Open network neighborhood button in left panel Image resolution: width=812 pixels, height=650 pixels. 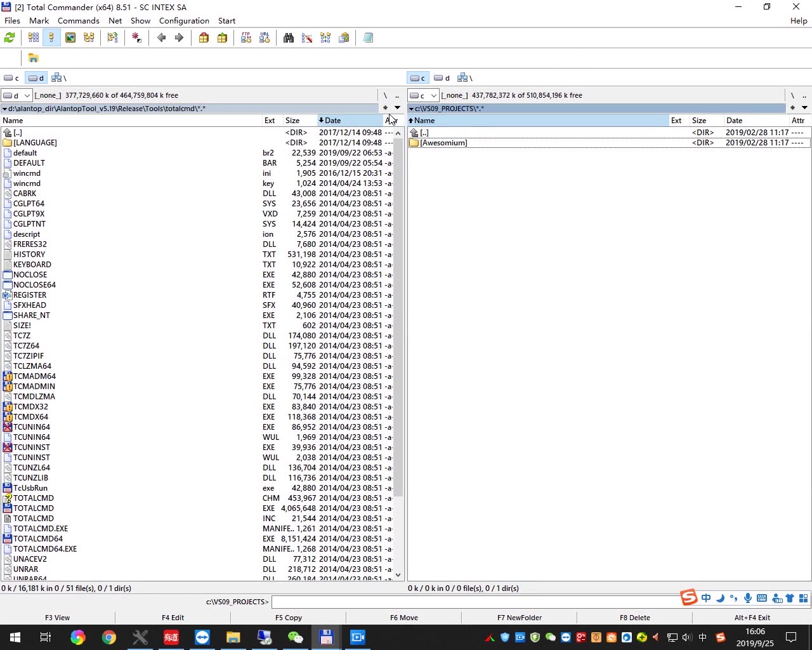point(59,78)
